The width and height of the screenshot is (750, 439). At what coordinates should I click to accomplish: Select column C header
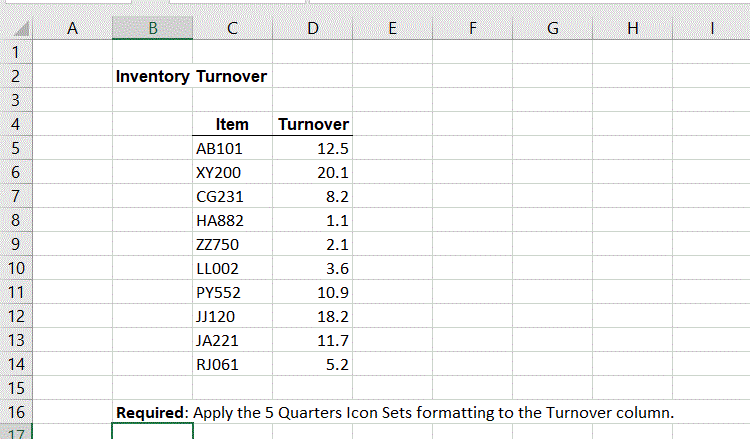[232, 28]
